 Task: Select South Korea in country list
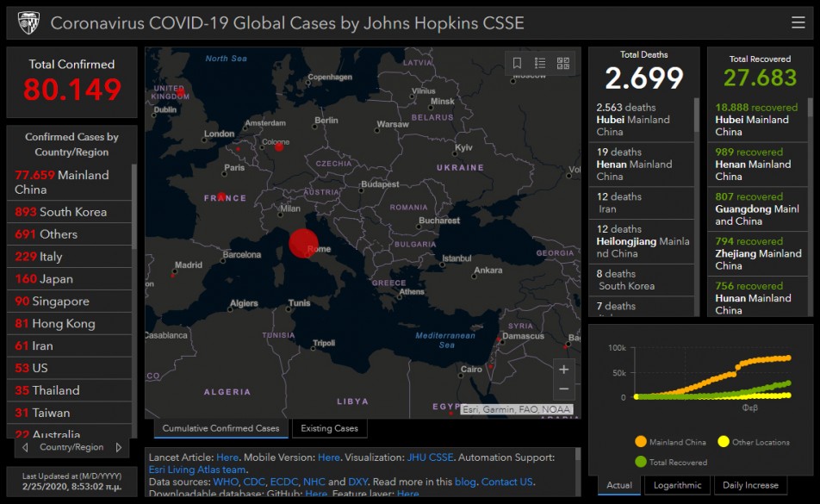[69, 212]
